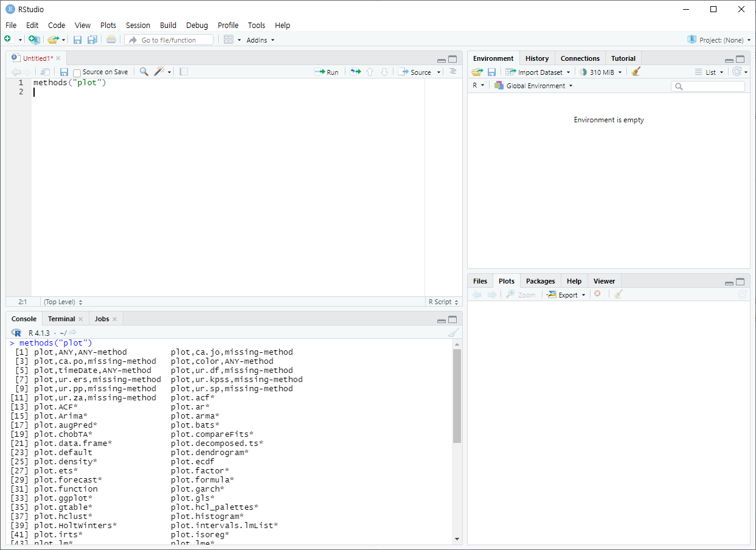Click the Zoom button in Plots
756x550 pixels.
tap(521, 294)
